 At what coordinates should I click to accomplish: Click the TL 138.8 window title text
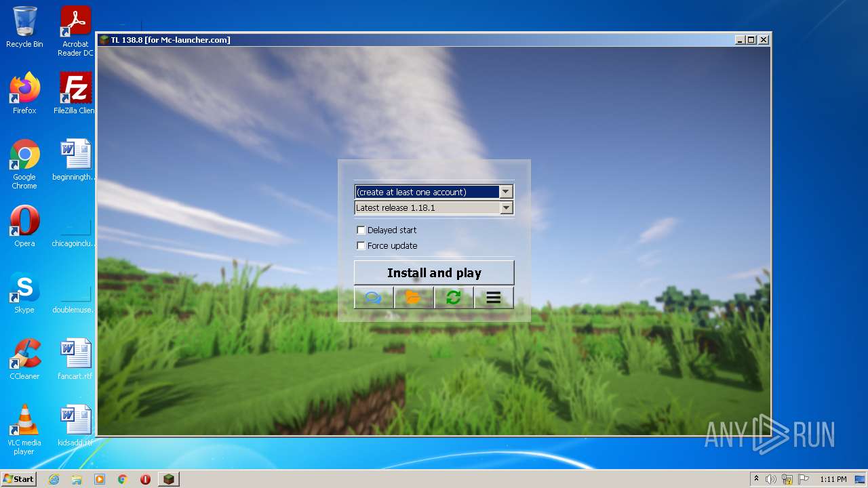point(171,40)
